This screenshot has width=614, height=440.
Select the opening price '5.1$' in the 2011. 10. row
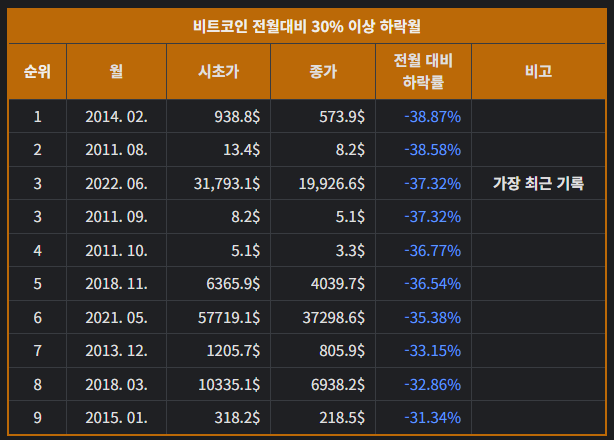[246, 251]
